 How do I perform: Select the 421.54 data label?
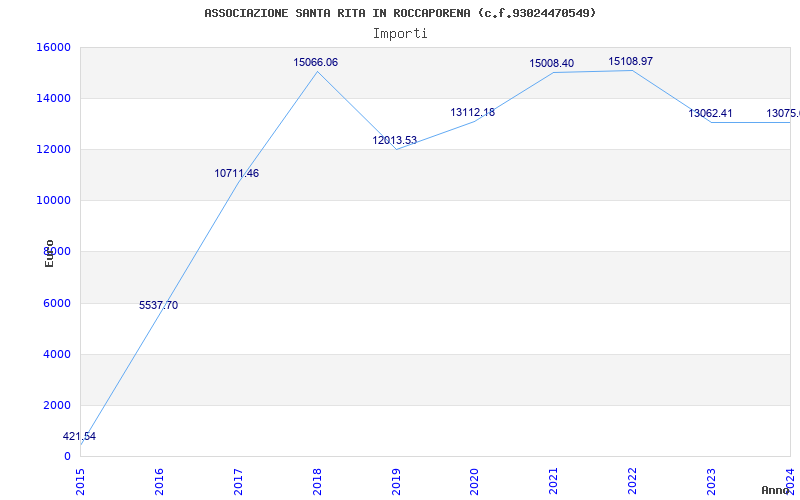tap(79, 436)
